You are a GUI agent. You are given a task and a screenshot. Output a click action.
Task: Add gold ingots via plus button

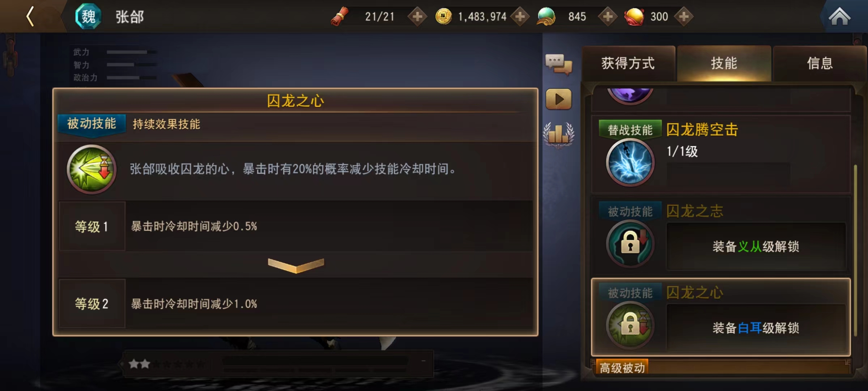pos(684,17)
